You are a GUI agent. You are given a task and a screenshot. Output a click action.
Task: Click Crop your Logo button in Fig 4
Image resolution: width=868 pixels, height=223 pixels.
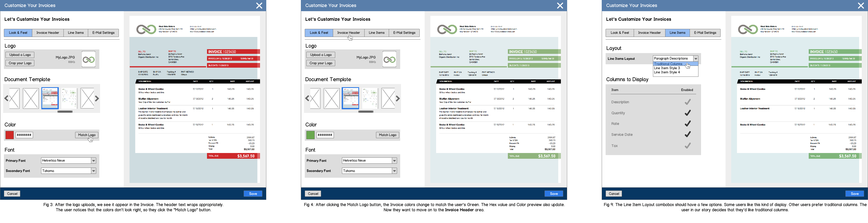point(321,63)
